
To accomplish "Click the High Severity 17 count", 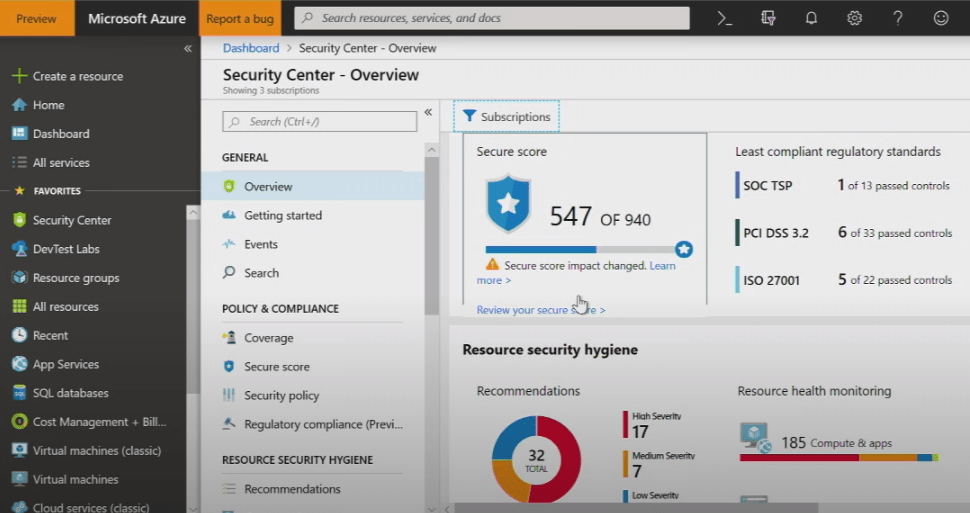I will point(640,431).
